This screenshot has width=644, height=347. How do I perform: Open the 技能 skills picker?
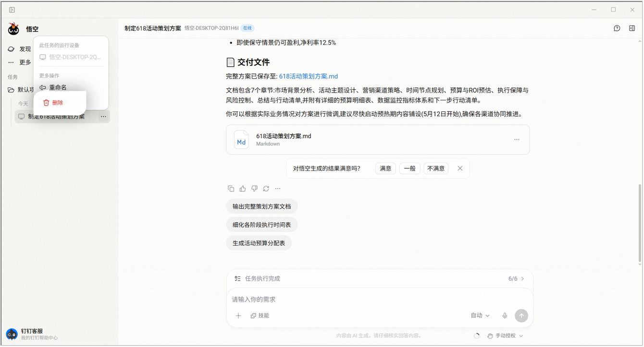click(x=260, y=316)
